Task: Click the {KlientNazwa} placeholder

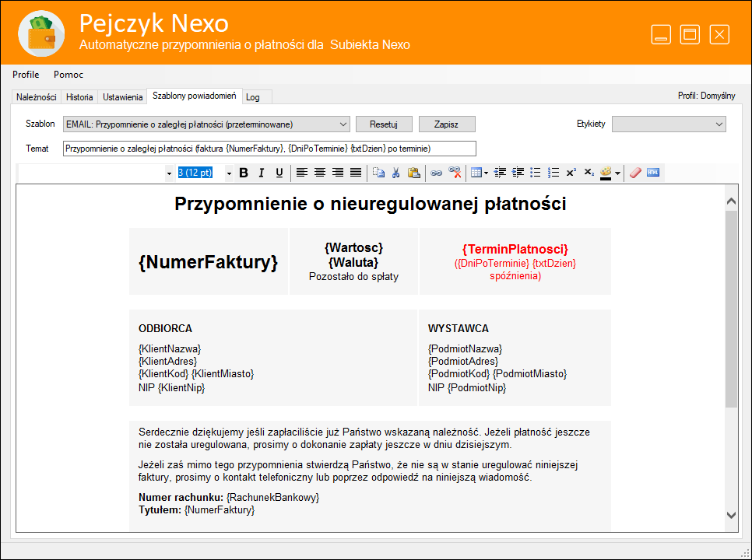Action: [x=170, y=348]
